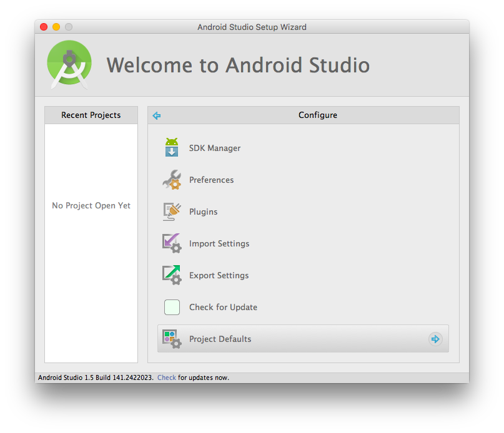Image resolution: width=504 pixels, height=433 pixels.
Task: Click the Import Settings arrow icon
Action: point(172,243)
